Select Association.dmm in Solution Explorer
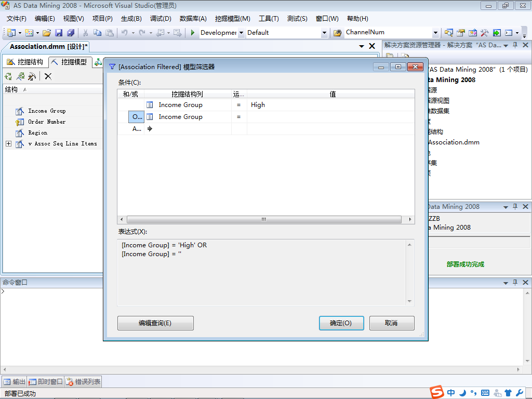 (454, 142)
